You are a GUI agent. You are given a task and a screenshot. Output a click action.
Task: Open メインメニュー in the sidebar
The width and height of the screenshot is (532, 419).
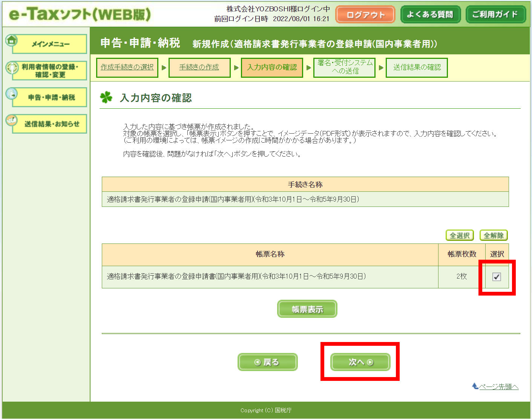tap(50, 44)
